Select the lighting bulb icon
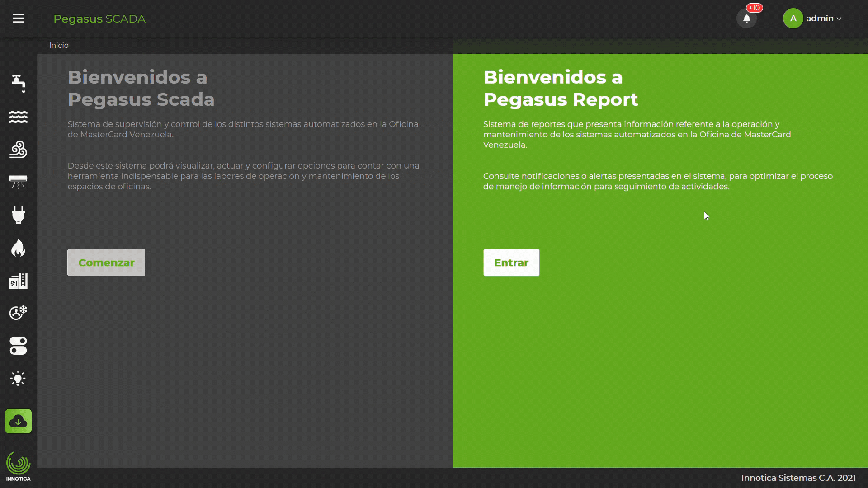Viewport: 868px width, 488px height. point(18,378)
